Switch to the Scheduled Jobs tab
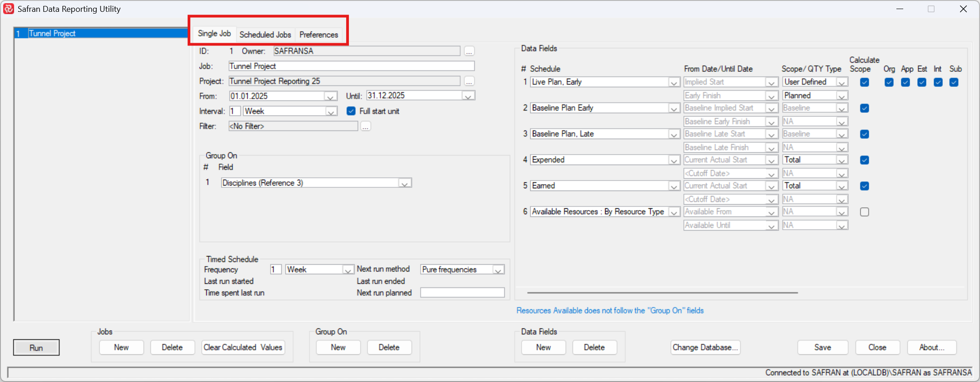Screen dimensions: 980x382 (x=265, y=35)
